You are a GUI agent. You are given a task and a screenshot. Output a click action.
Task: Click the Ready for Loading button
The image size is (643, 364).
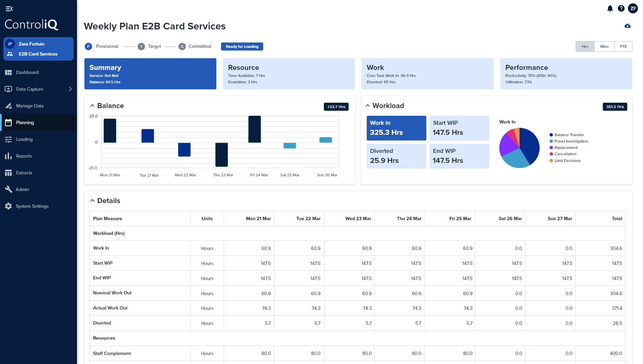(242, 47)
